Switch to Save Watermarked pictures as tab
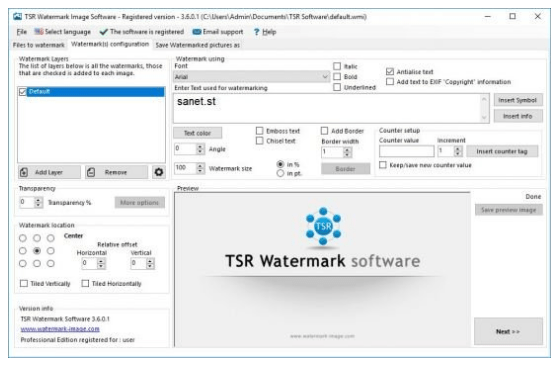Screen dimensions: 557x365 pos(198,45)
